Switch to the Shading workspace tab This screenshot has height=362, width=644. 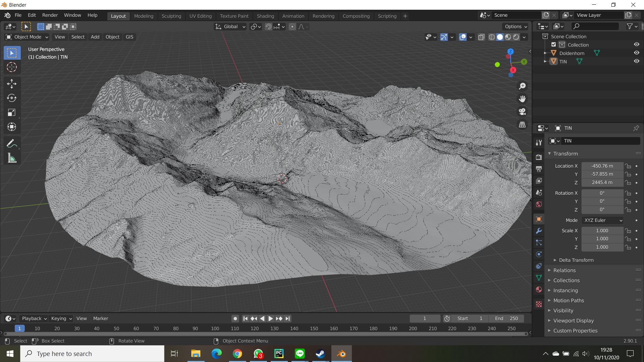(x=265, y=16)
